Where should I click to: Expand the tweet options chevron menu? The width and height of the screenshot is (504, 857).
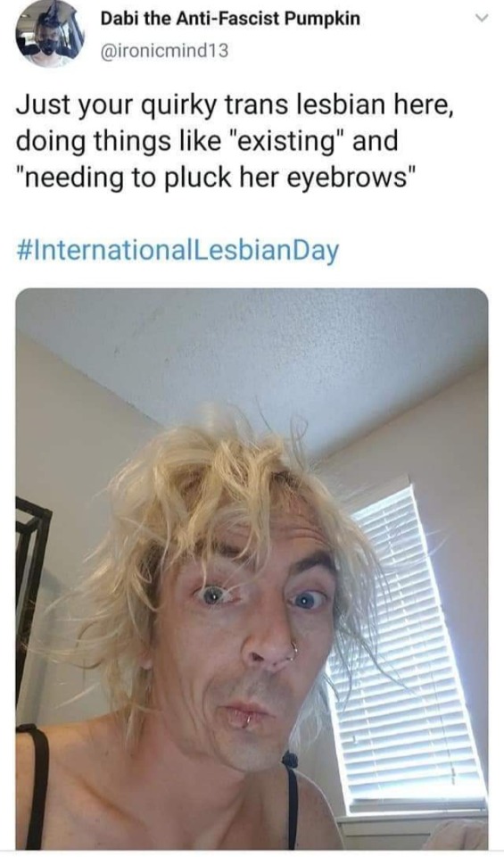tap(481, 19)
